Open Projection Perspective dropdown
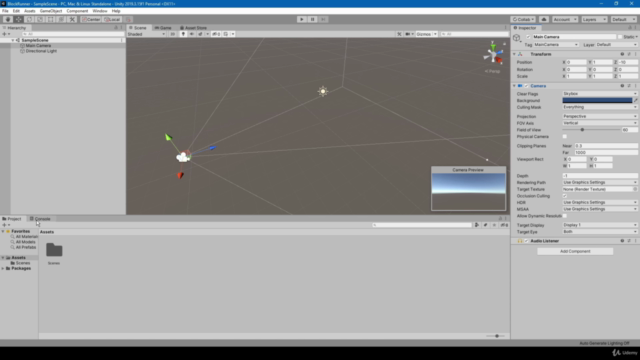 pos(600,116)
